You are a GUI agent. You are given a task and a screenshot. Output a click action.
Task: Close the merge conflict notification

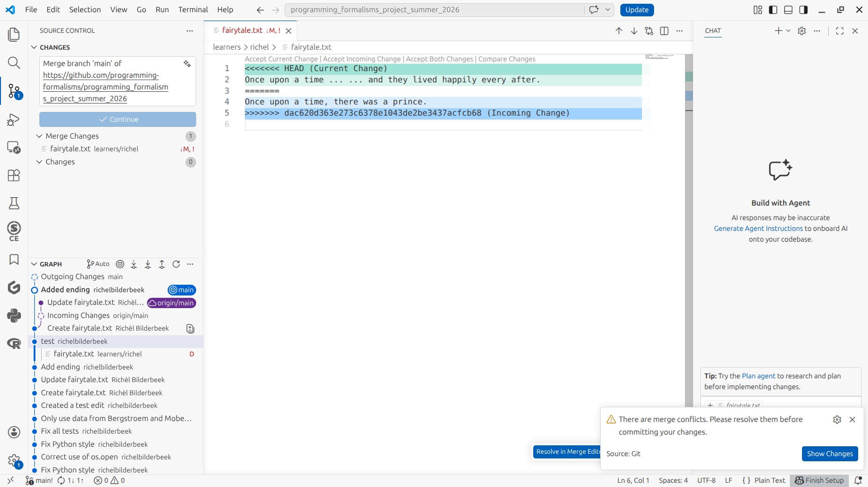click(853, 420)
